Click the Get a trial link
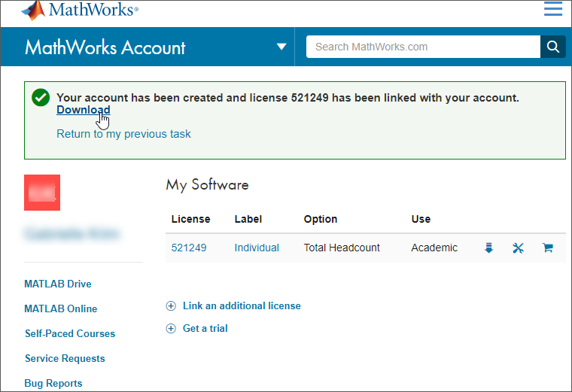This screenshot has width=572, height=392. 205,329
